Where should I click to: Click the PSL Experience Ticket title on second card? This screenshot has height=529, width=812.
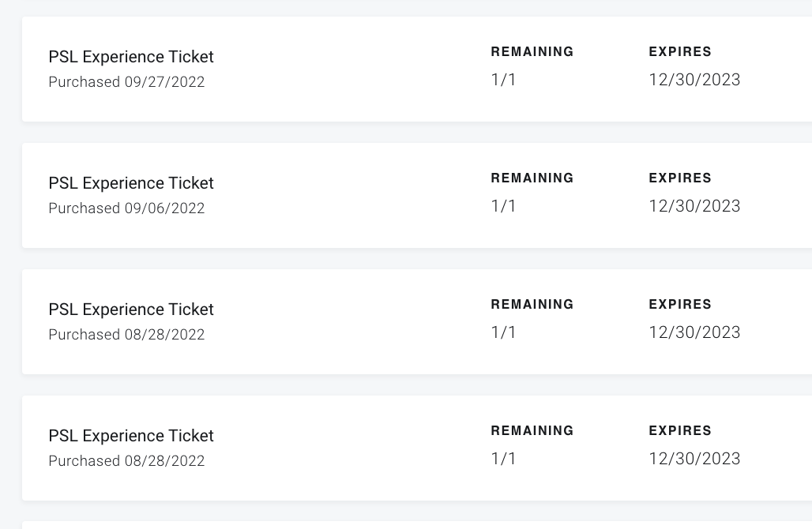tap(131, 183)
